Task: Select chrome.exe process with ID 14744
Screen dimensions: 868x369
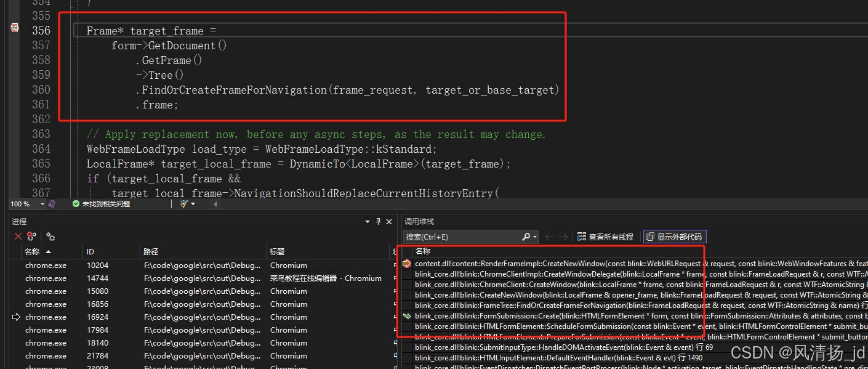Action: (46, 278)
